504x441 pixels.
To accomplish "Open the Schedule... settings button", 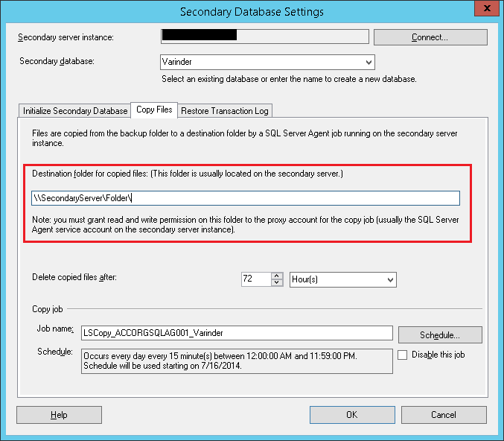I will (x=440, y=335).
